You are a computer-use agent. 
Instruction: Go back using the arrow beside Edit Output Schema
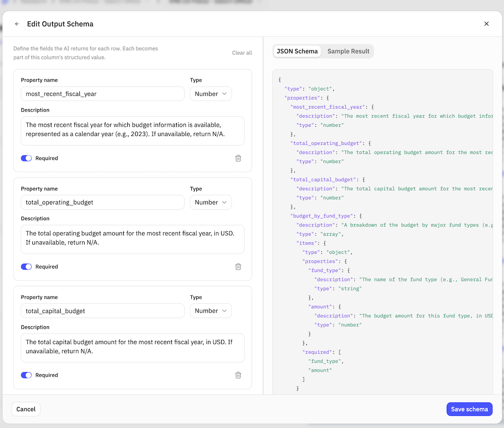click(17, 24)
